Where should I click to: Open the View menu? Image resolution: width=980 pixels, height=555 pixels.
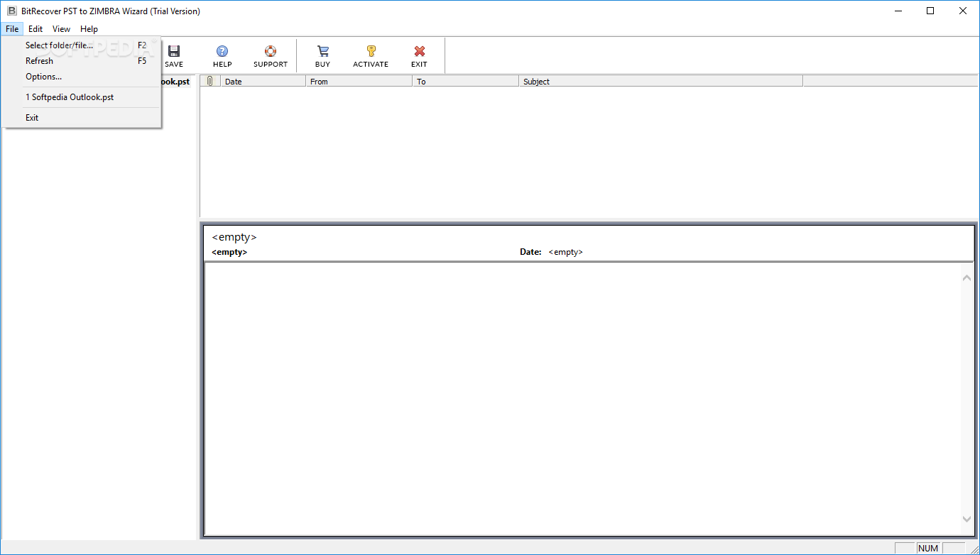pyautogui.click(x=62, y=29)
